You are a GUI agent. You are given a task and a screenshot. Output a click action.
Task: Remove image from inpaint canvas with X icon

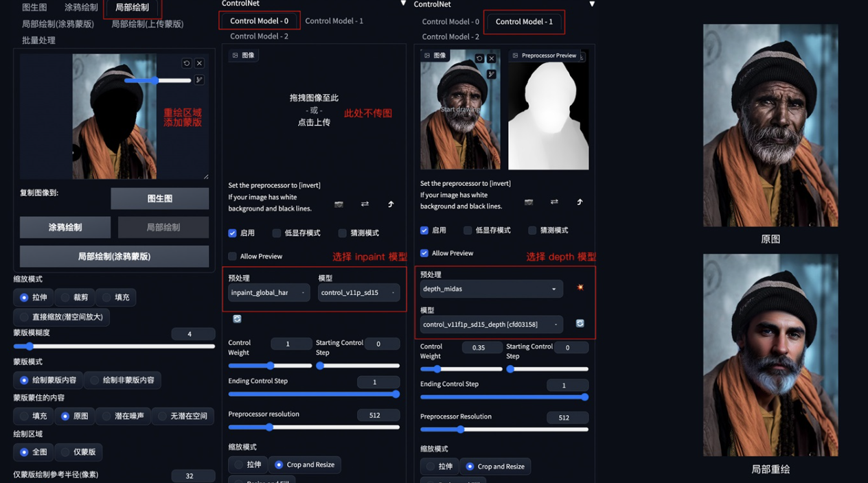pyautogui.click(x=199, y=63)
